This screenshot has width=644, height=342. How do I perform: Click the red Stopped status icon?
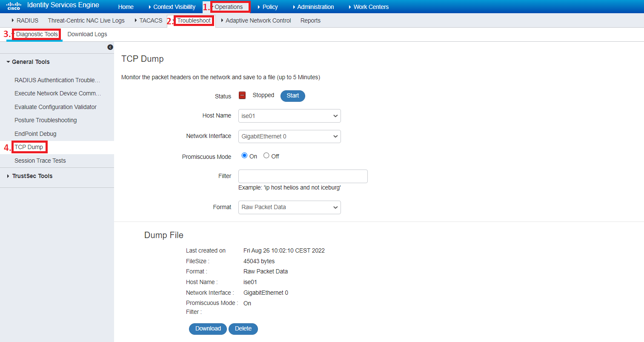[x=242, y=95]
